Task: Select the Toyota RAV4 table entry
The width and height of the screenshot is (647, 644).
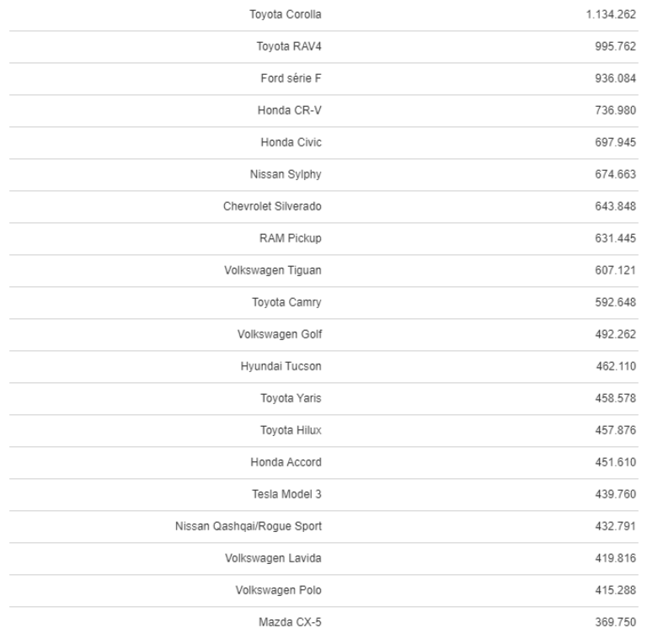Action: pos(289,47)
